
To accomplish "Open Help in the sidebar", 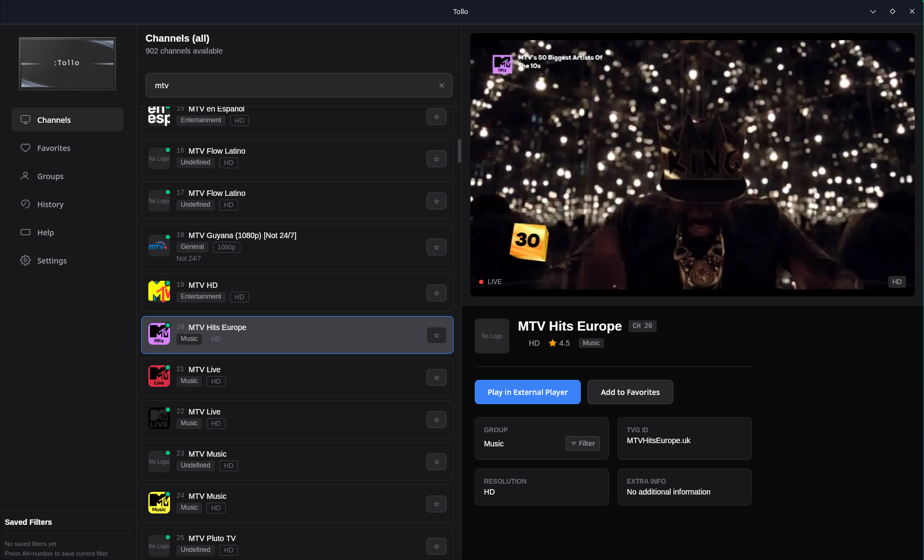I will click(67, 232).
